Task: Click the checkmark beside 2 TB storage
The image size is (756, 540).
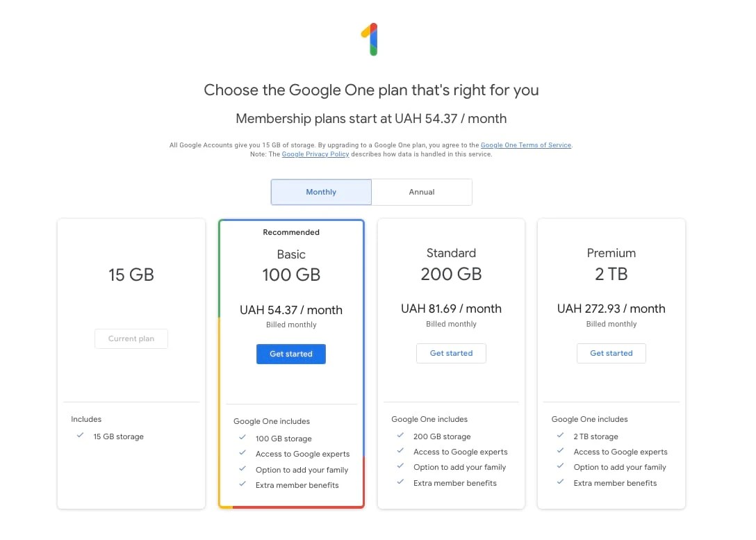Action: click(x=560, y=436)
